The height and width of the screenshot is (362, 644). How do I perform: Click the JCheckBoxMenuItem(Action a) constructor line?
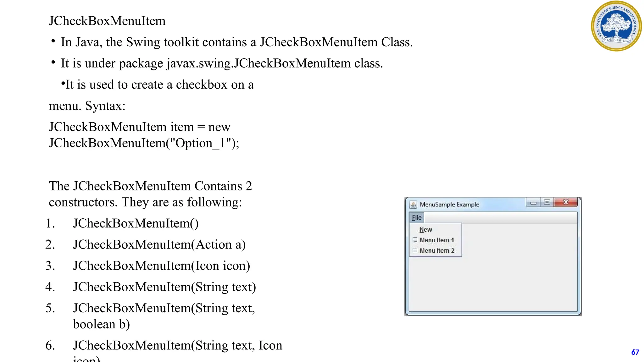tap(159, 244)
